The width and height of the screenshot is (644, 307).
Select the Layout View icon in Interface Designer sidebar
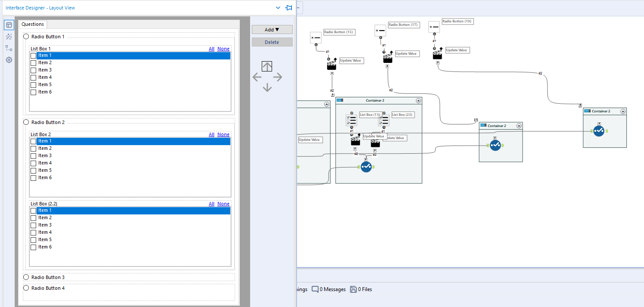[x=9, y=25]
